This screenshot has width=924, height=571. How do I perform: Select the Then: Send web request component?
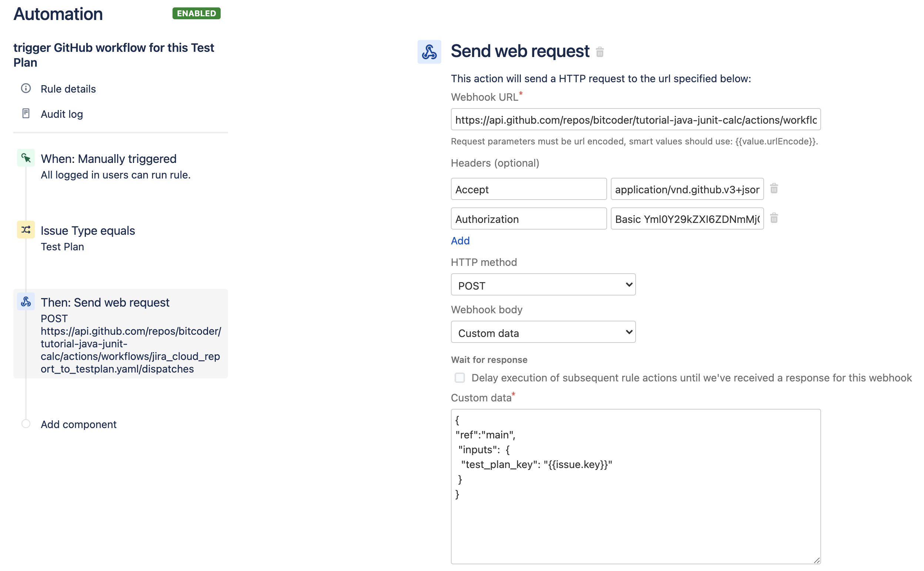click(121, 334)
